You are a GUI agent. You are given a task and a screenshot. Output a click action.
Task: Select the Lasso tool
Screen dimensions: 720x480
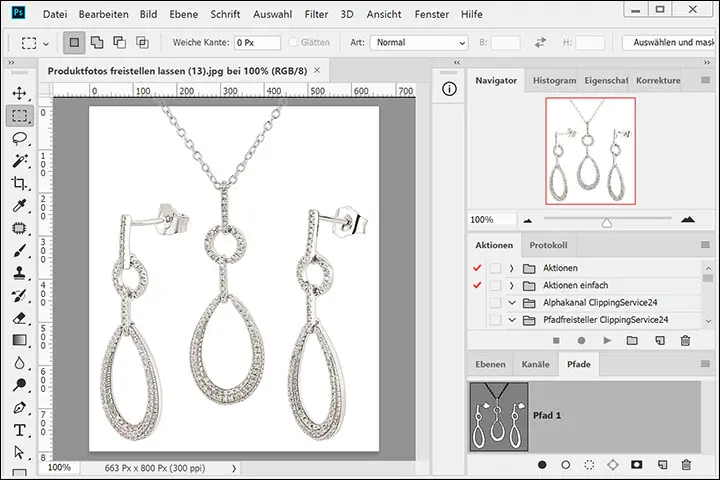tap(19, 139)
